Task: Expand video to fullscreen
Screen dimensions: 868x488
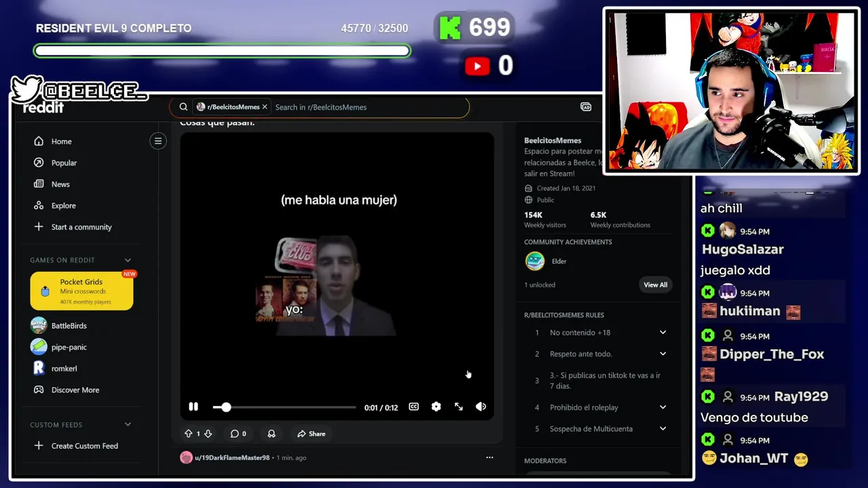Action: click(x=458, y=407)
